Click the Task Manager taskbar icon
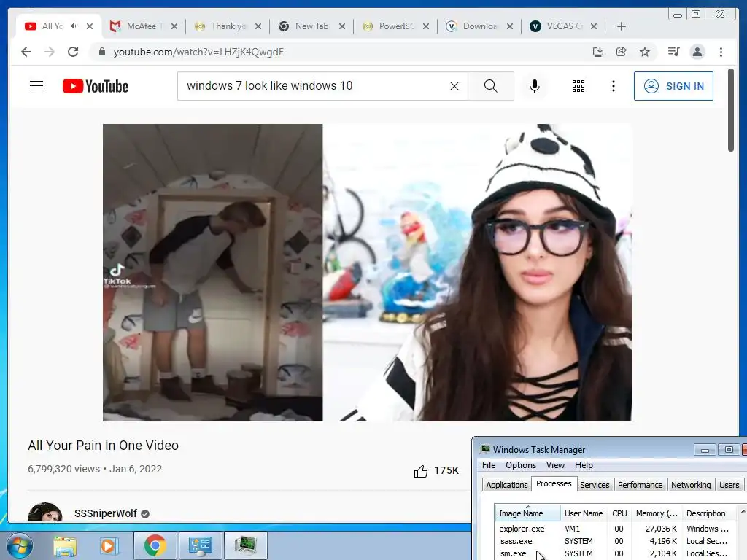Screen dimensions: 747x560 click(x=245, y=545)
